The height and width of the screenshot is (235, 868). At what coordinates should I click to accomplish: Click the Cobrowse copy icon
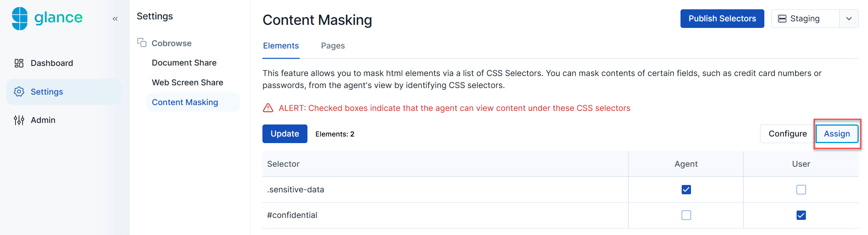[142, 43]
